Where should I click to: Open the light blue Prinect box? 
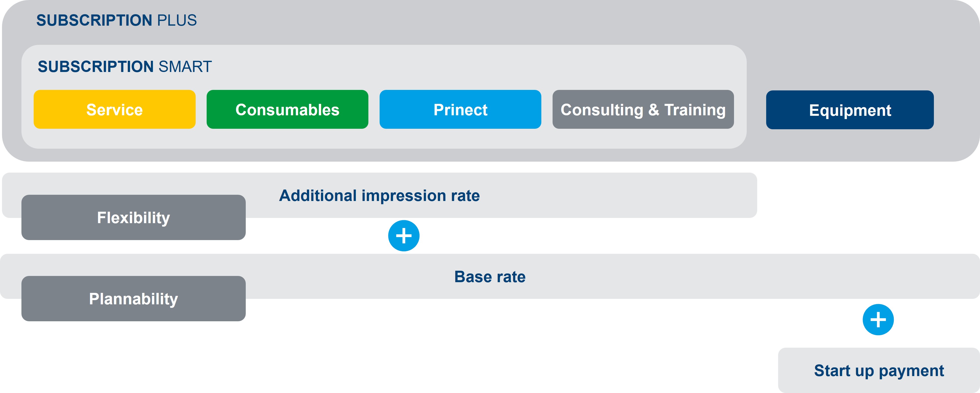tap(460, 110)
